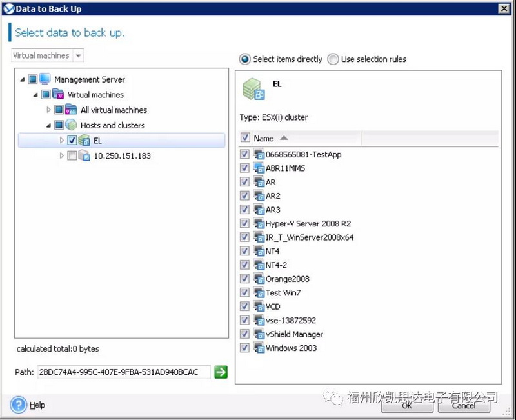Click the Help question mark icon
The image size is (516, 420).
tap(18, 405)
